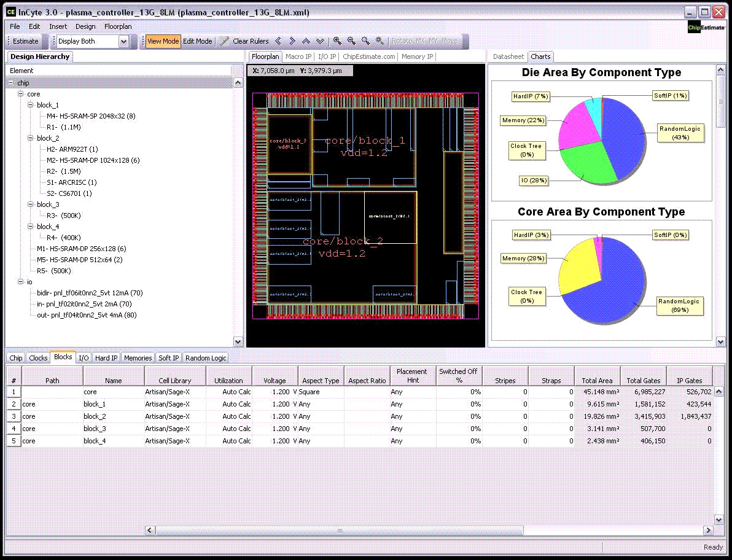Image resolution: width=732 pixels, height=560 pixels.
Task: Select row 3 header in blocks table
Action: point(14,416)
